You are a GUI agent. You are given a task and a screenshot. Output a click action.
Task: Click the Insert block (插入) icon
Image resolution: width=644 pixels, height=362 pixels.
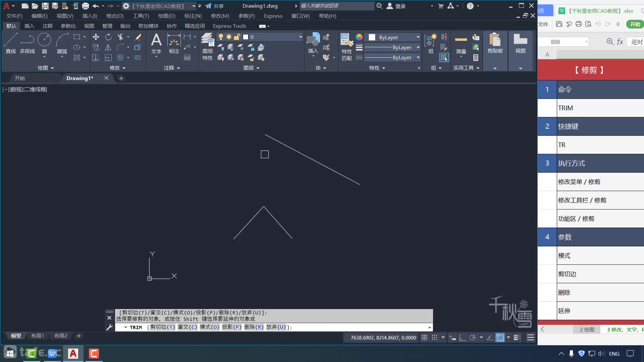[x=313, y=44]
